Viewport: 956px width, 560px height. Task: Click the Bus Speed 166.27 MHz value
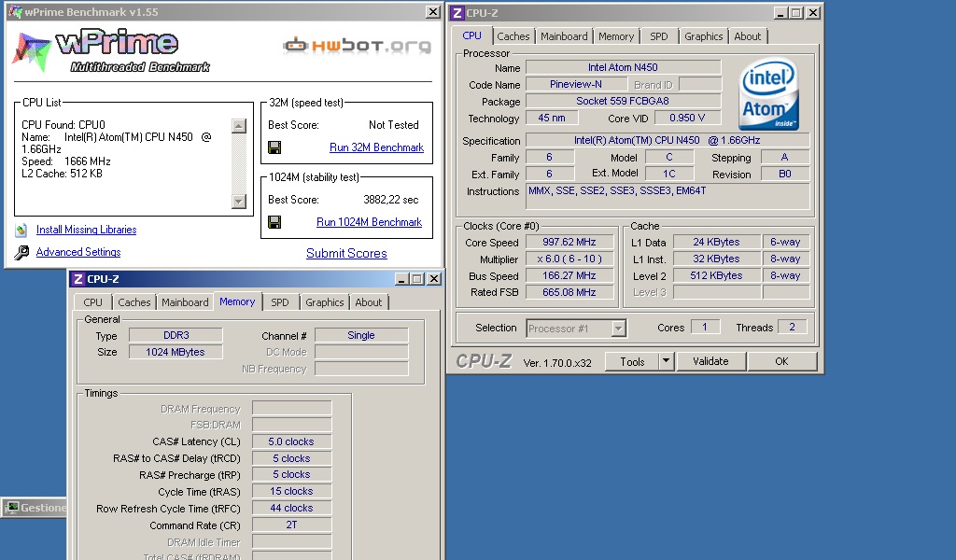point(569,275)
